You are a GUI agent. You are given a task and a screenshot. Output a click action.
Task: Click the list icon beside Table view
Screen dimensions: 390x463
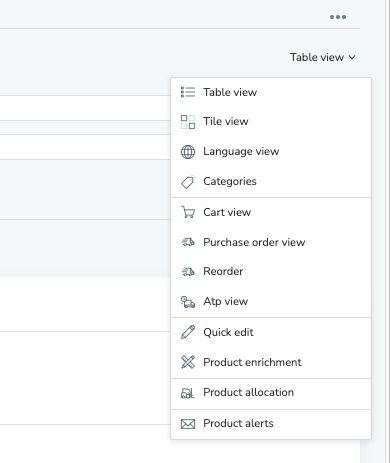(x=188, y=92)
